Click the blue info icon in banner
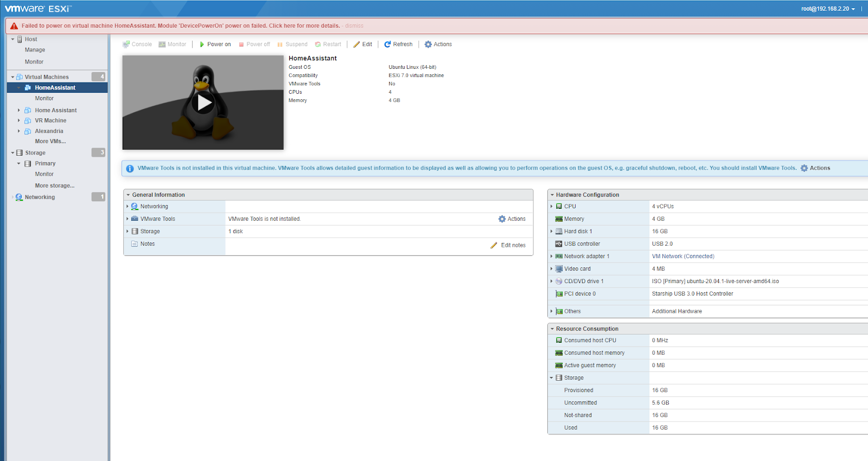Viewport: 868px width, 461px height. 130,169
